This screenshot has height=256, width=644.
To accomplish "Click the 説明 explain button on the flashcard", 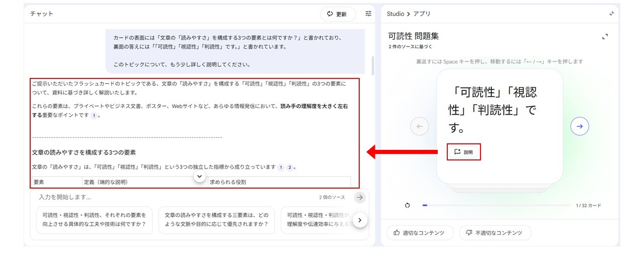I will (463, 152).
